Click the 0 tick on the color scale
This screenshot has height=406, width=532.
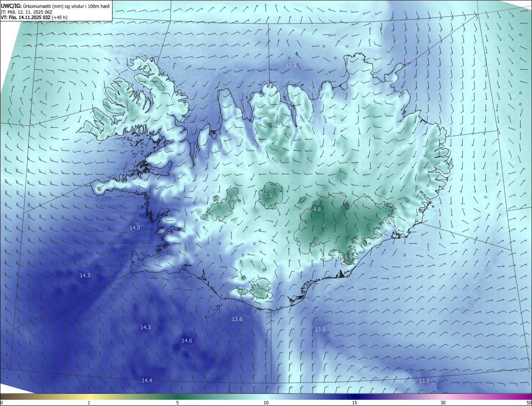point(2,403)
